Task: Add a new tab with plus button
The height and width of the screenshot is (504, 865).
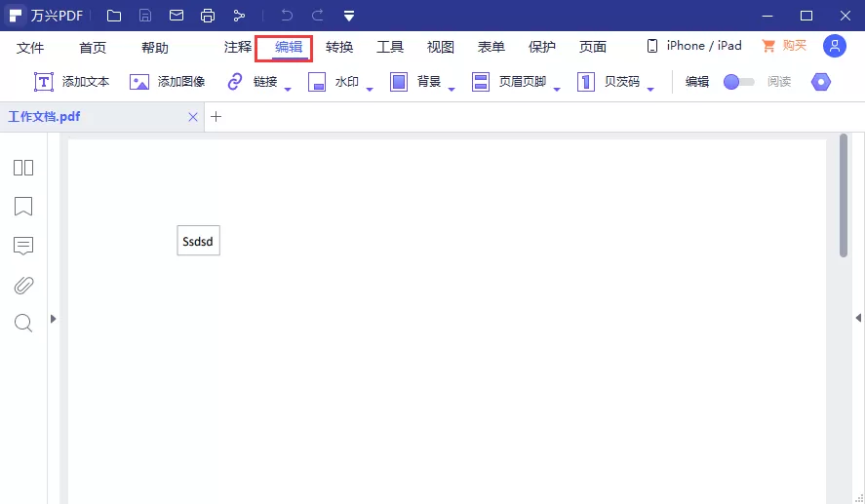Action: 216,116
